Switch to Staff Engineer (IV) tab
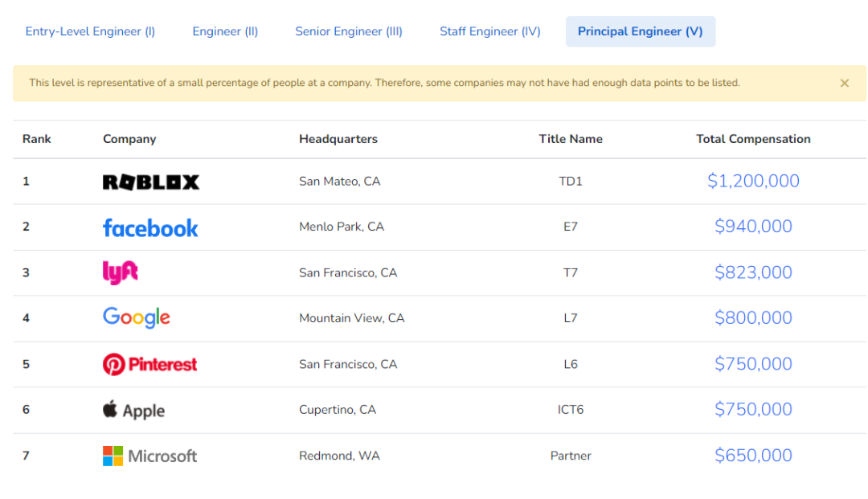868x499 pixels. [490, 31]
